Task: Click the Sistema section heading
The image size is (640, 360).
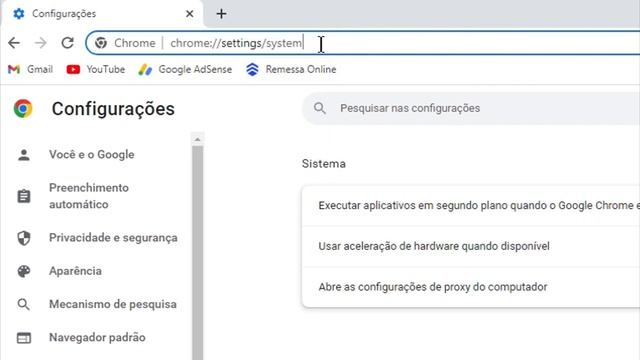Action: click(324, 164)
